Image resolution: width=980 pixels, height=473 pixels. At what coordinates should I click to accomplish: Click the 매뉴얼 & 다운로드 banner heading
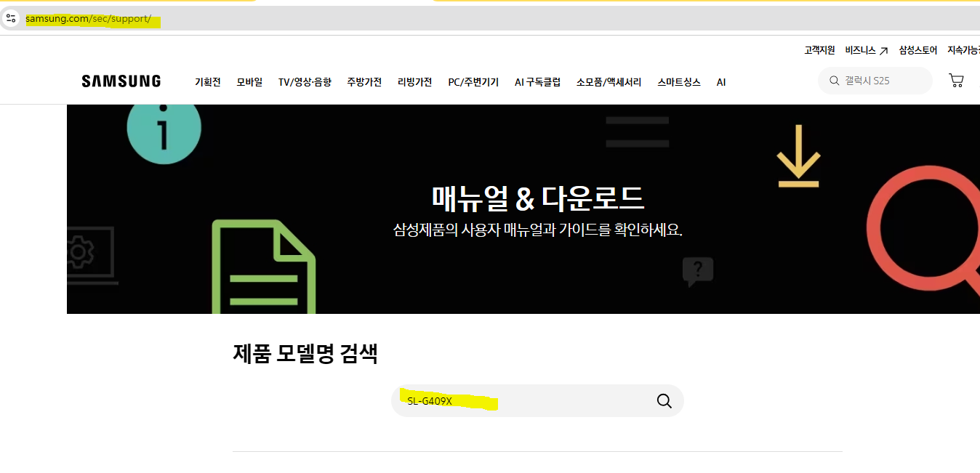pyautogui.click(x=538, y=198)
